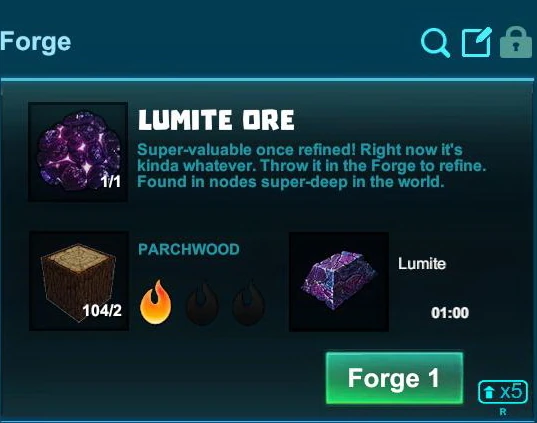
Task: Click the green Forge 1 button
Action: (x=395, y=378)
